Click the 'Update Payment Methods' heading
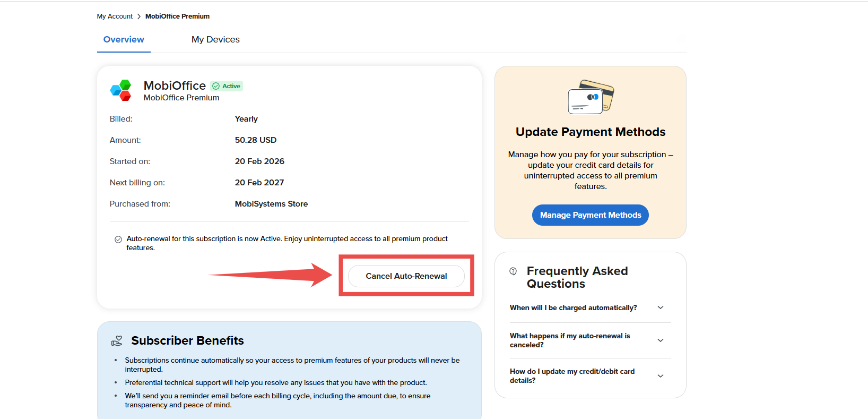The width and height of the screenshot is (868, 419). click(591, 132)
